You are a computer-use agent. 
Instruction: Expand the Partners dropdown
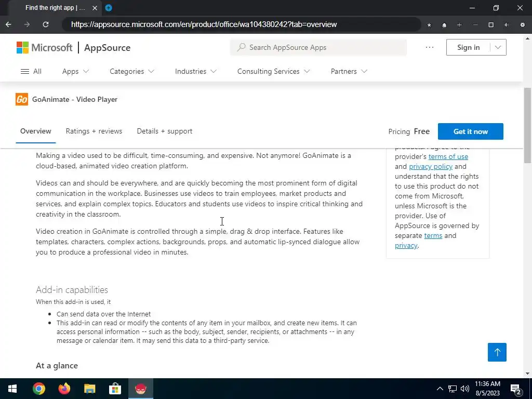(x=349, y=71)
